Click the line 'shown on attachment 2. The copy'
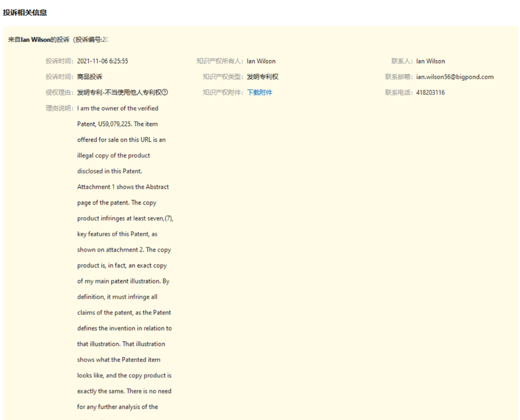Viewport: 520px width, 420px height. 124,250
